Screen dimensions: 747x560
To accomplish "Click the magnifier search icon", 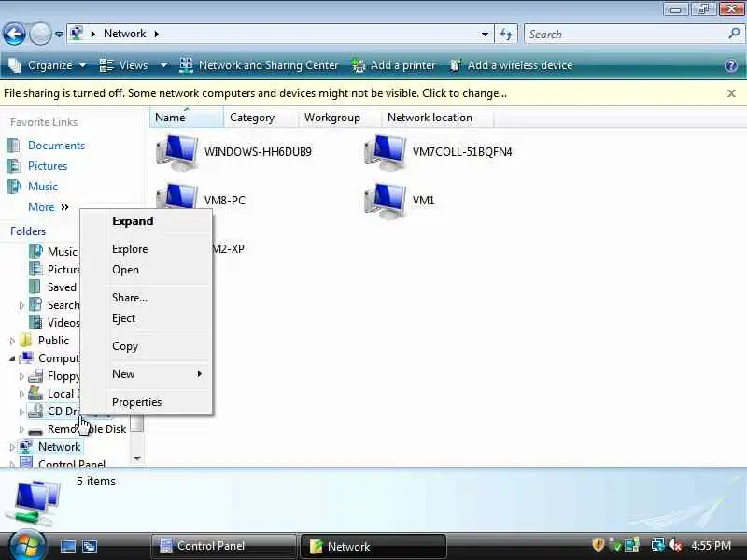I will coord(734,34).
